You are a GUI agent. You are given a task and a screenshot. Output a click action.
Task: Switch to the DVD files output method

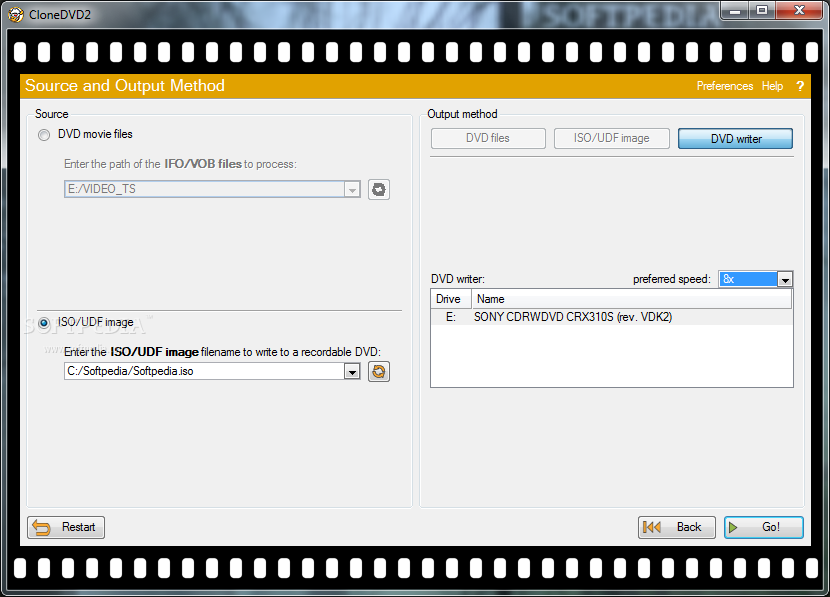(x=488, y=138)
